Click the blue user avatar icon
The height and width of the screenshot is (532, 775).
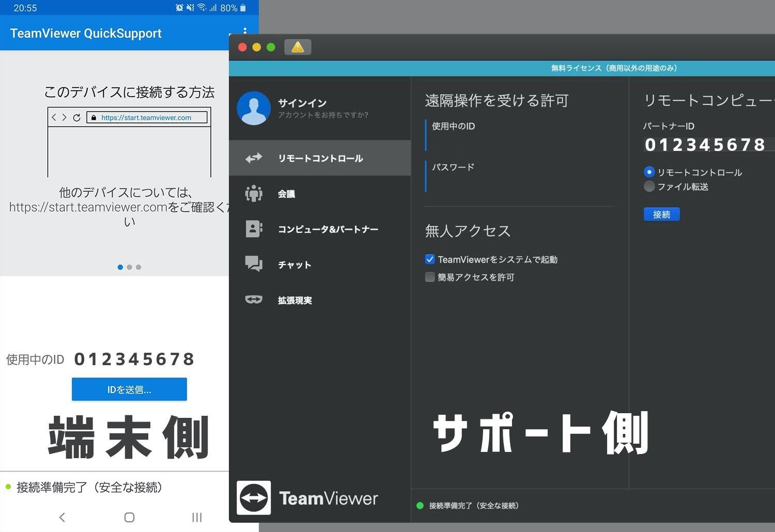254,108
